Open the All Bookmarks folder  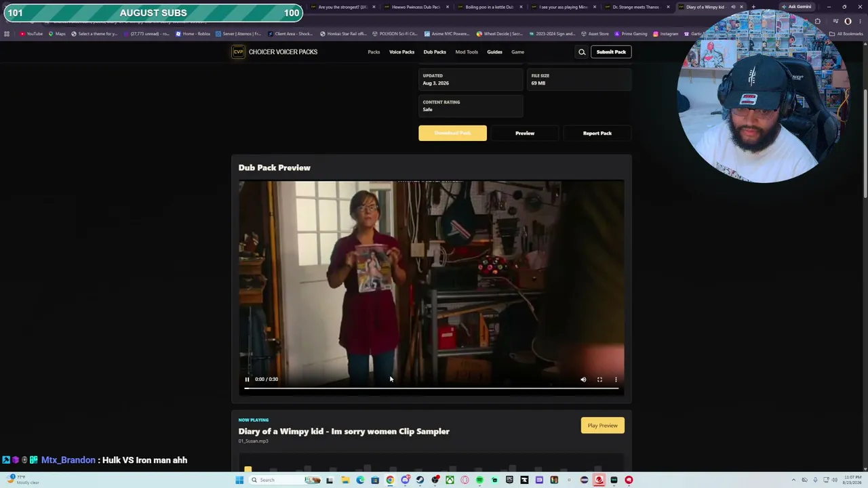[x=846, y=34]
